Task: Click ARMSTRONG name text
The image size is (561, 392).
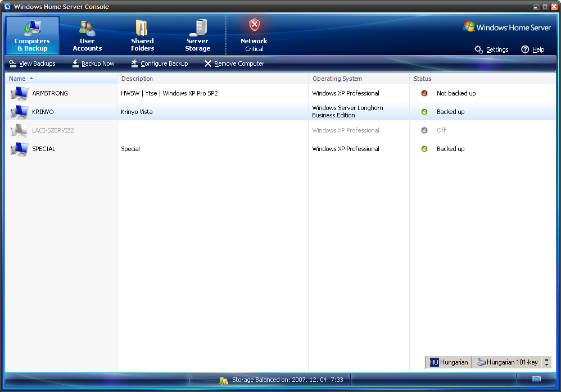Action: coord(49,93)
